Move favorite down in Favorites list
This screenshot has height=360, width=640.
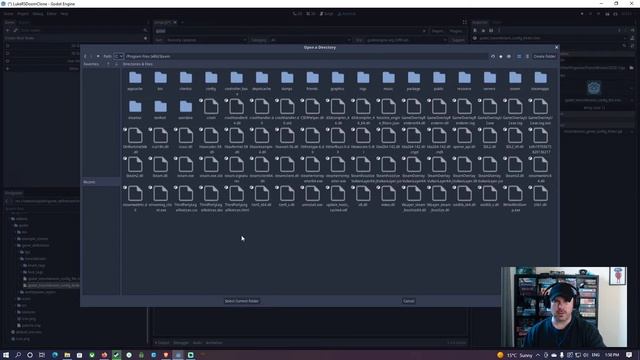[116, 64]
